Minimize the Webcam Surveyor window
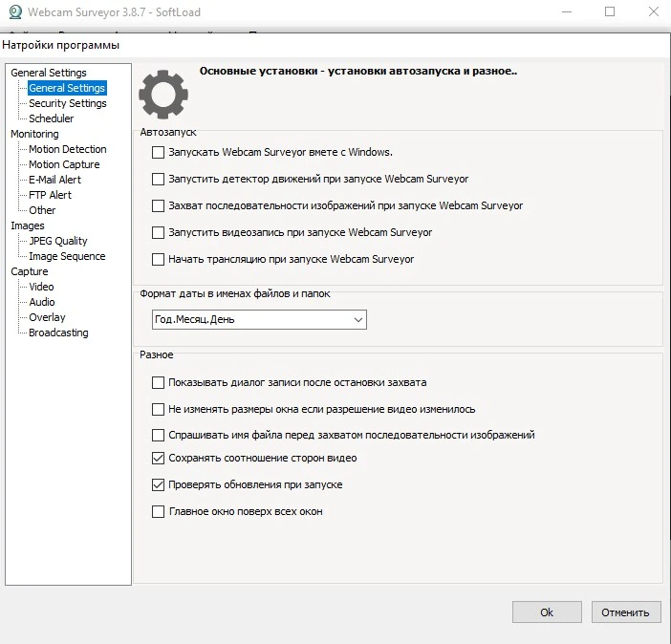The image size is (671, 644). coord(567,11)
